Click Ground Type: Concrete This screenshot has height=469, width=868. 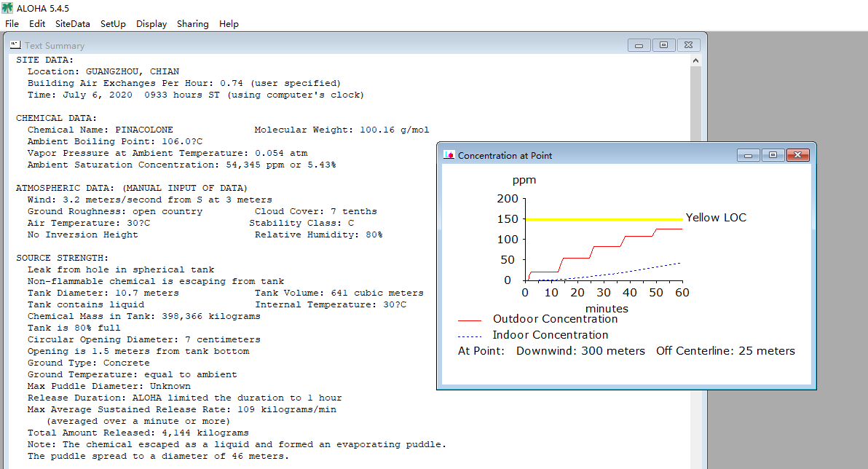(89, 362)
